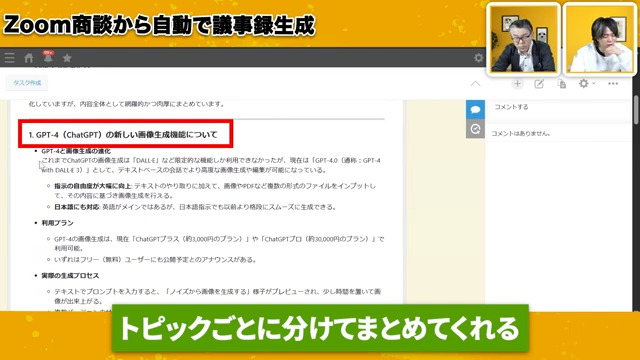Collapse panel with the up chevron

point(475,84)
